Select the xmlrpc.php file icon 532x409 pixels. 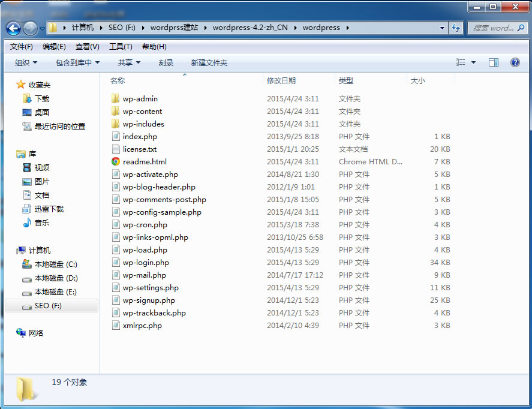pos(116,325)
